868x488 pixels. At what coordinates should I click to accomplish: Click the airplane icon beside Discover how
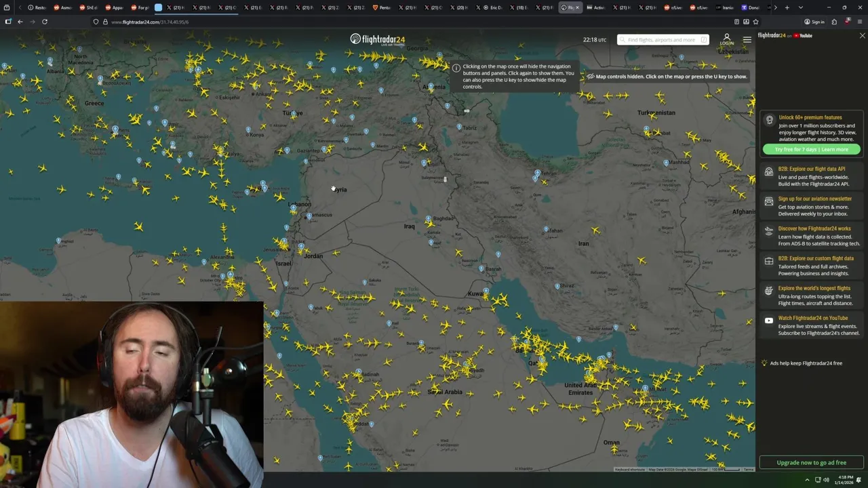pyautogui.click(x=768, y=231)
